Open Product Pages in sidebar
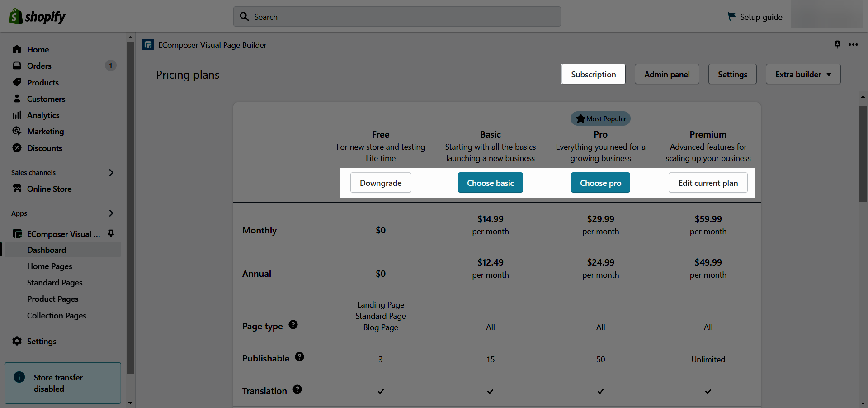 coord(53,299)
